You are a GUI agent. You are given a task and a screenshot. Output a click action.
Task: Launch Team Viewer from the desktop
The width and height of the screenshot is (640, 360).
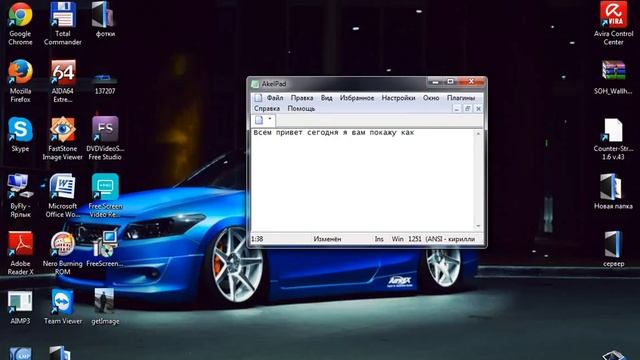(62, 302)
